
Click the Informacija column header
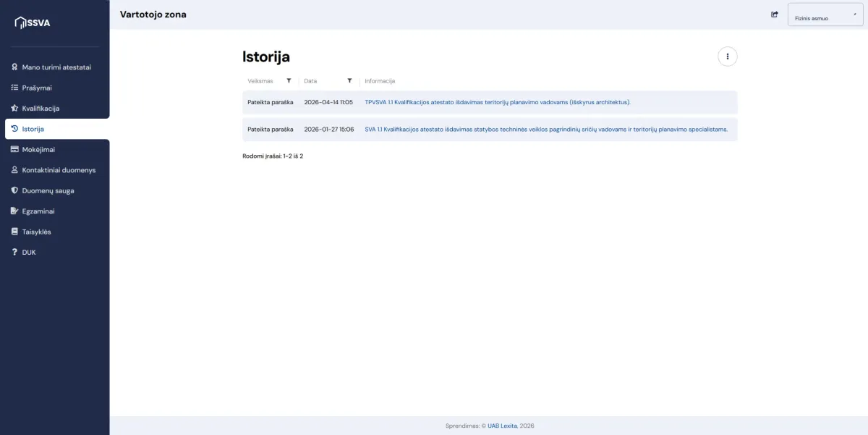tap(380, 81)
